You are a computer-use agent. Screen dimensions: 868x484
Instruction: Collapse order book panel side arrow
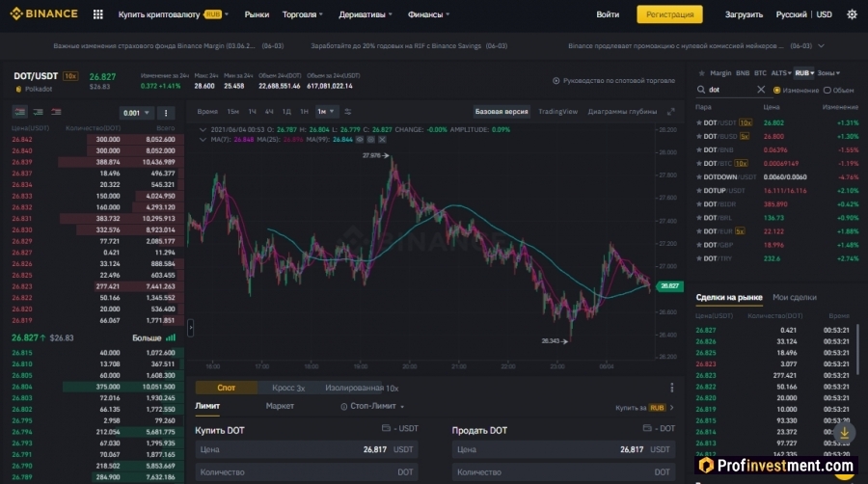pyautogui.click(x=190, y=328)
